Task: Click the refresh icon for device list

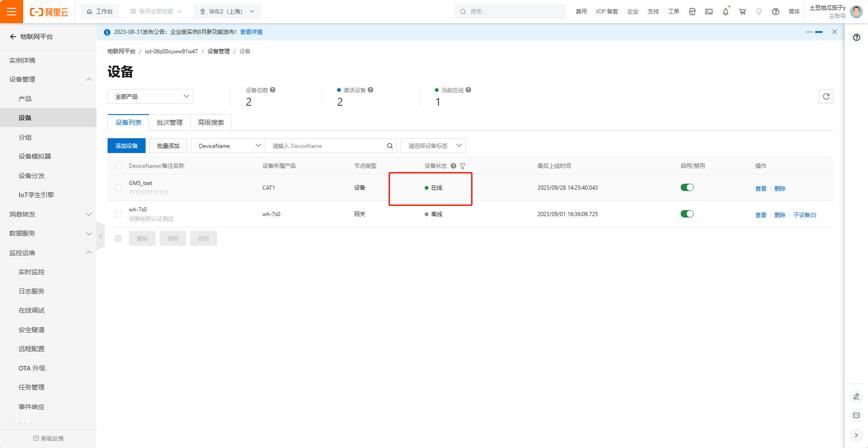Action: [826, 96]
